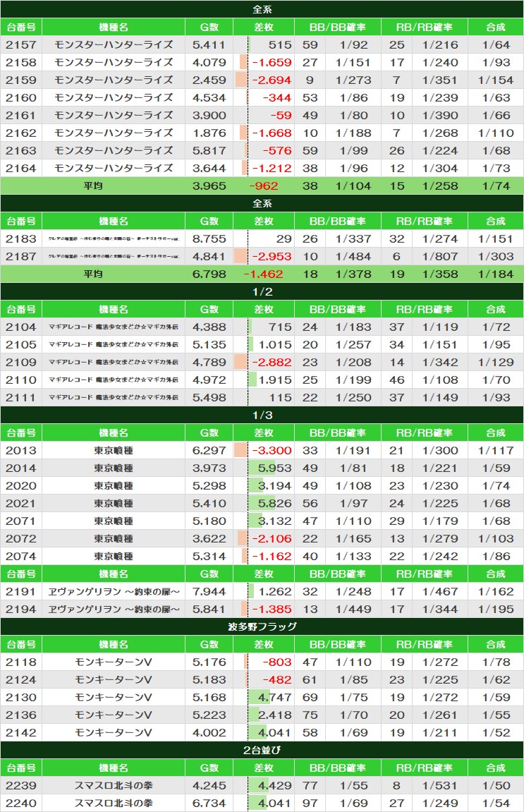Screen dimensions: 524x812
Task: Select machine number 2104
Action: click(x=21, y=327)
